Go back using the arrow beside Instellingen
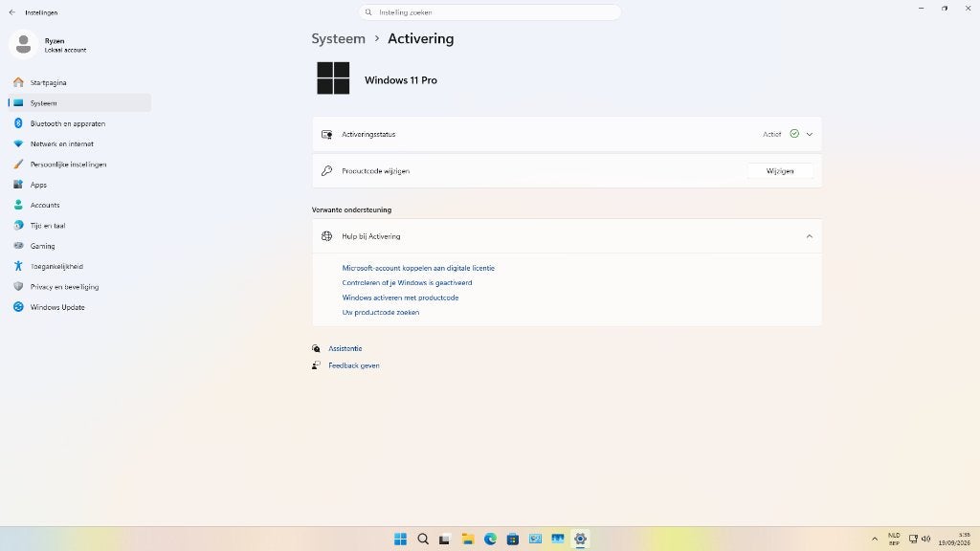 [11, 12]
